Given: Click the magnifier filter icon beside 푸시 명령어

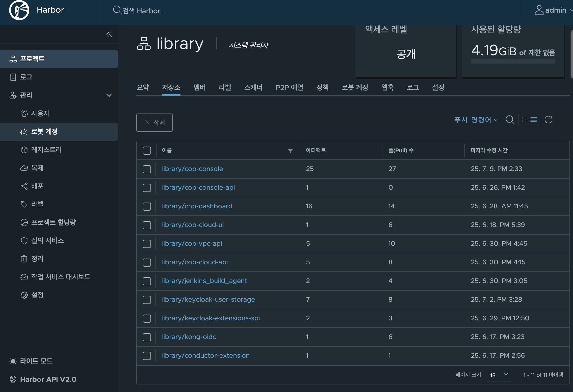Looking at the screenshot, I should 510,120.
